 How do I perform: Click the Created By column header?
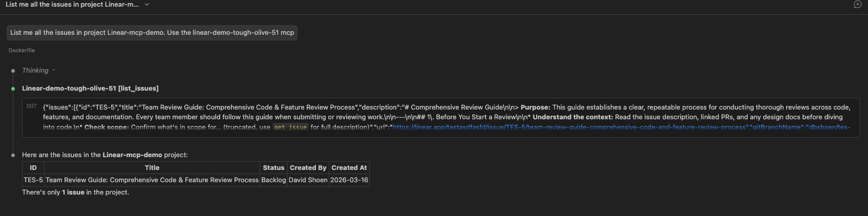coord(308,168)
